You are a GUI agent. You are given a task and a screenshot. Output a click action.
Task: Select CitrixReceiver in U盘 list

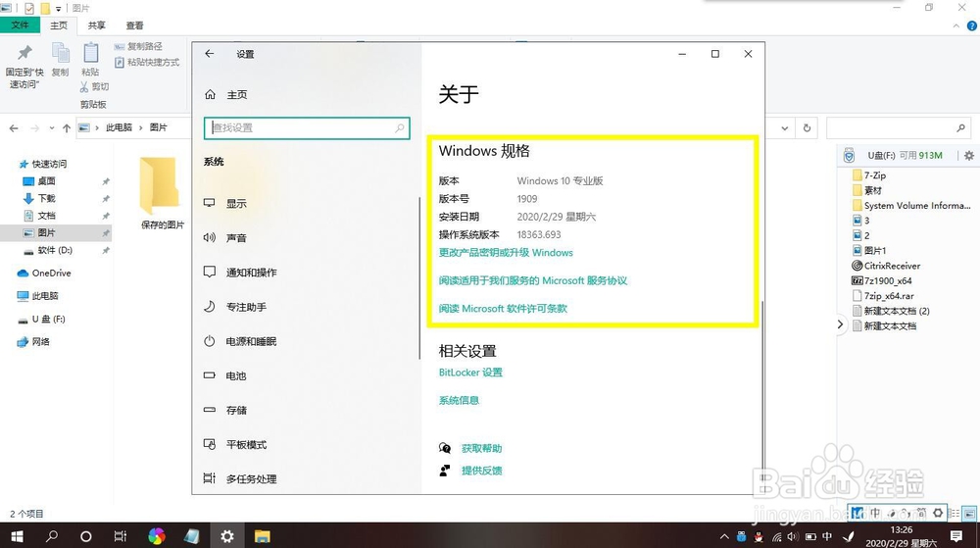pyautogui.click(x=886, y=266)
